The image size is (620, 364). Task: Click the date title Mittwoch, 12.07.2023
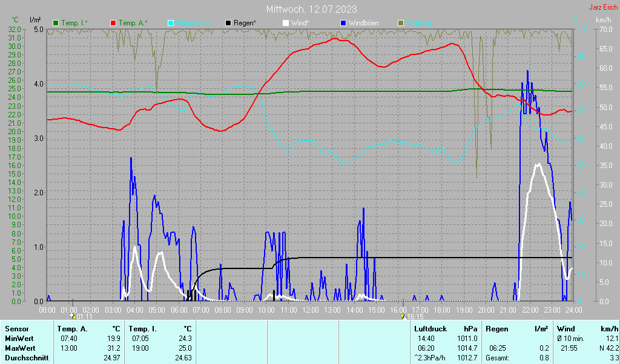click(x=311, y=9)
